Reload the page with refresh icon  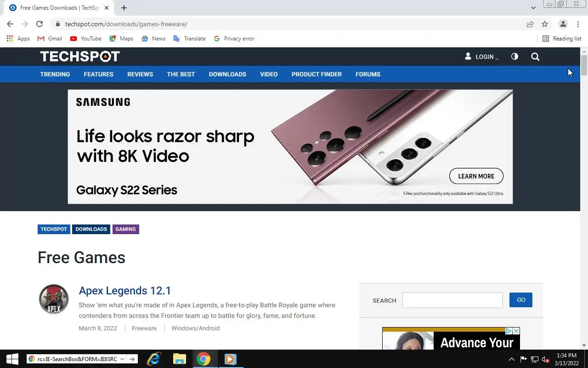pos(40,24)
